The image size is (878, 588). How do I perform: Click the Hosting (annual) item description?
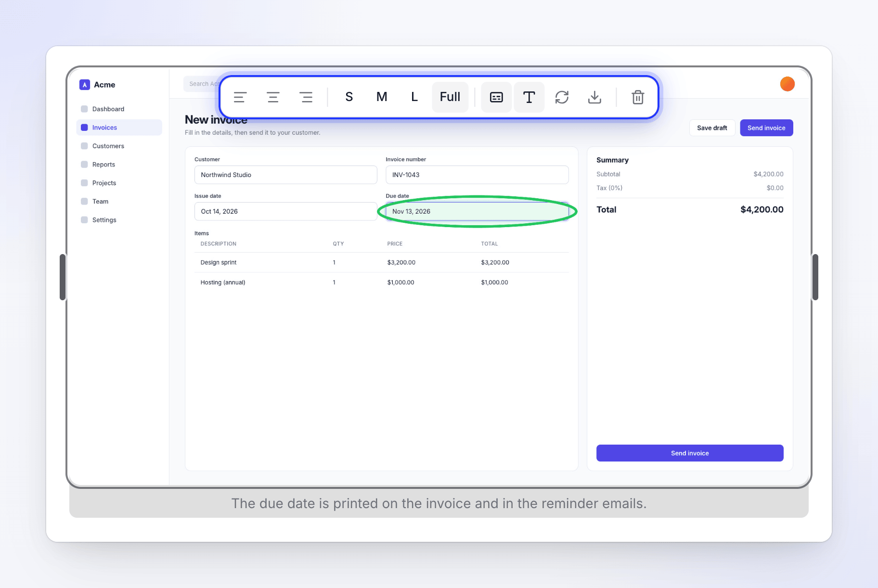223,282
